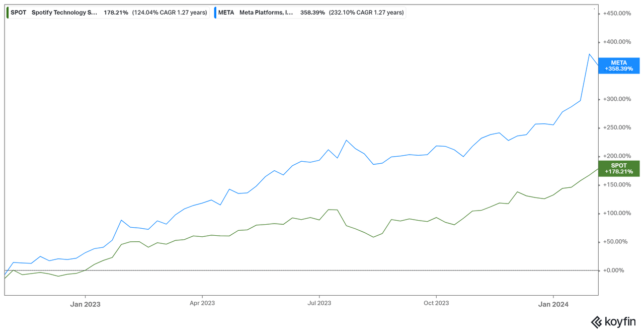Click the META 358.39% return value
This screenshot has height=333, width=644.
click(x=312, y=13)
